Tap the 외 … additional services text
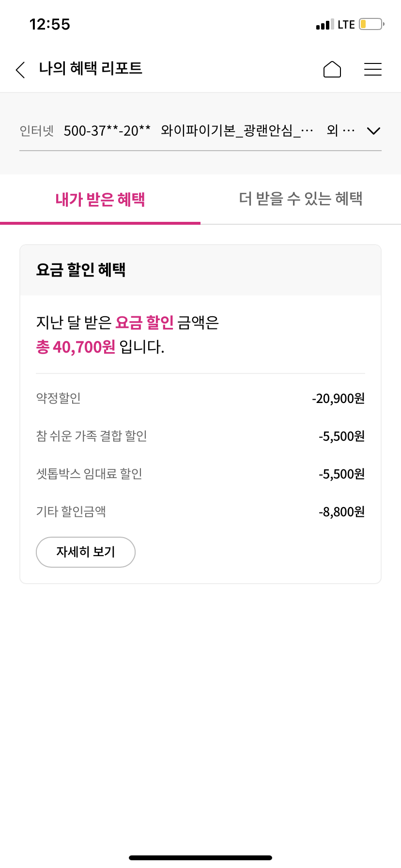Viewport: 401px width, 868px height. point(340,131)
